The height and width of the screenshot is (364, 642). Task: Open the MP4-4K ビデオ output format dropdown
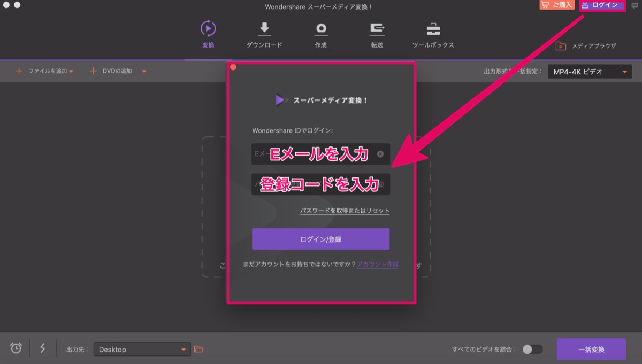(x=590, y=72)
